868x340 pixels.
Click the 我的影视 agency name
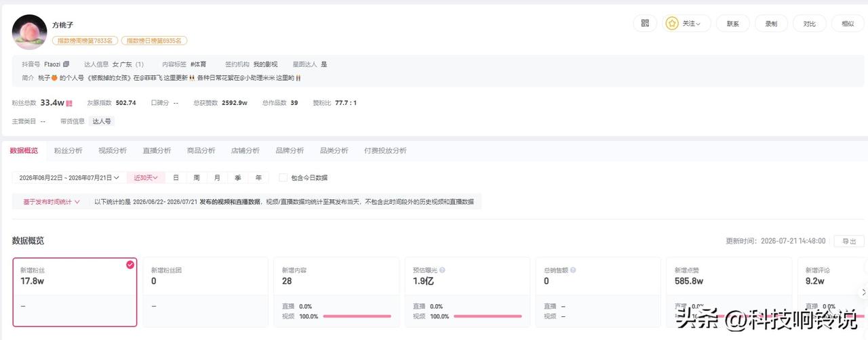click(x=265, y=64)
